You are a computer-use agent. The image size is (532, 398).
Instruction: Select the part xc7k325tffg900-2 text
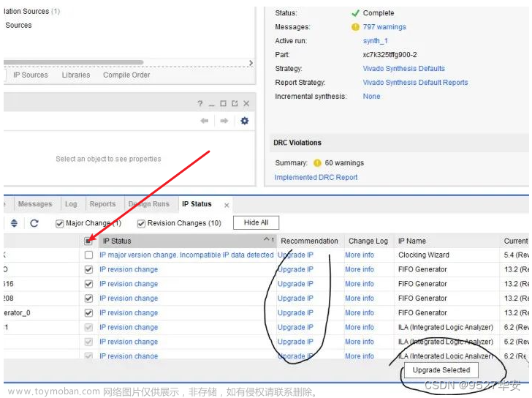(x=389, y=55)
